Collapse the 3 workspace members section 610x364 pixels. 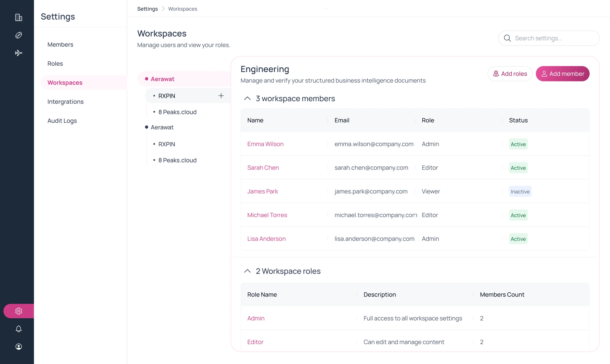247,98
